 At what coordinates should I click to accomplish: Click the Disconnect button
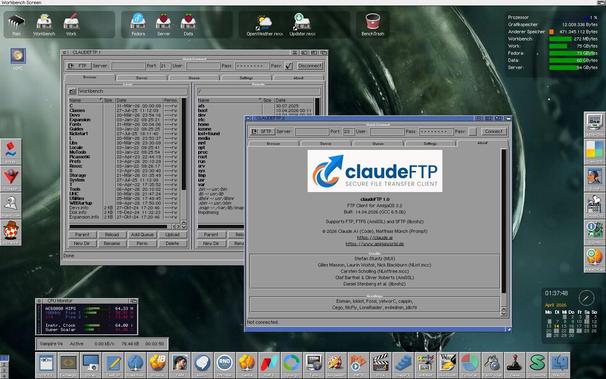pos(310,66)
